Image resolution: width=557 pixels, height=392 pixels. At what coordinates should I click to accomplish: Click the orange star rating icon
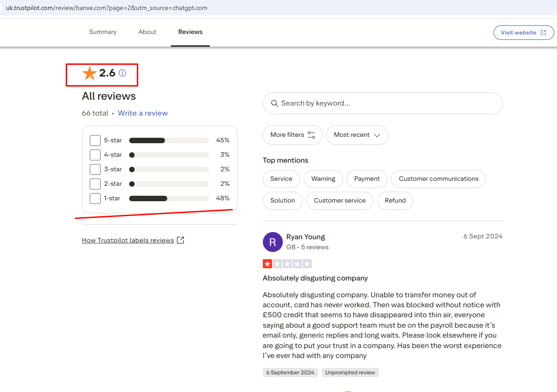pos(90,73)
